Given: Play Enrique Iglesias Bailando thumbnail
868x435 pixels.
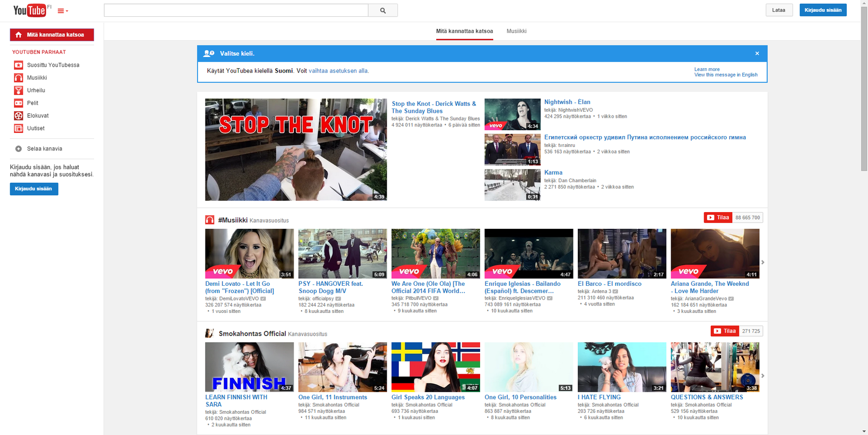Looking at the screenshot, I should click(529, 254).
